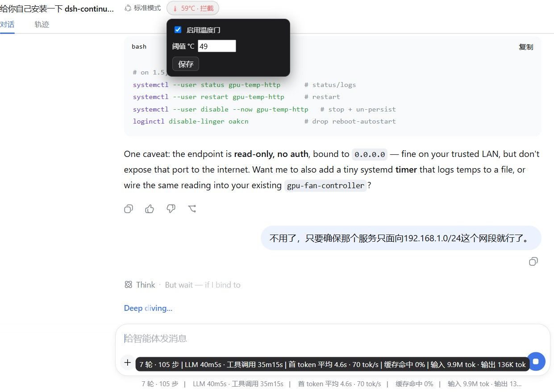Focus the 给智能体发消息 message input
Viewport: 554px width, 392px height.
click(x=333, y=338)
